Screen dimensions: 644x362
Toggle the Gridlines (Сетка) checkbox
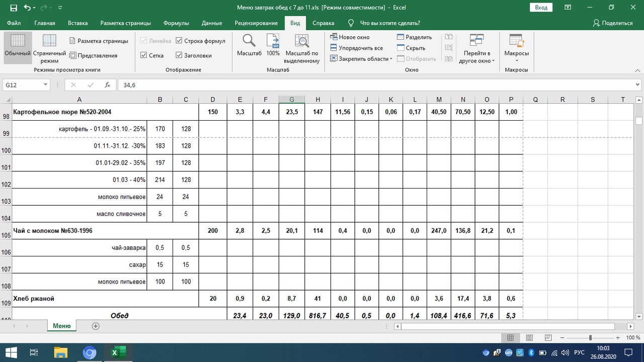pyautogui.click(x=144, y=55)
